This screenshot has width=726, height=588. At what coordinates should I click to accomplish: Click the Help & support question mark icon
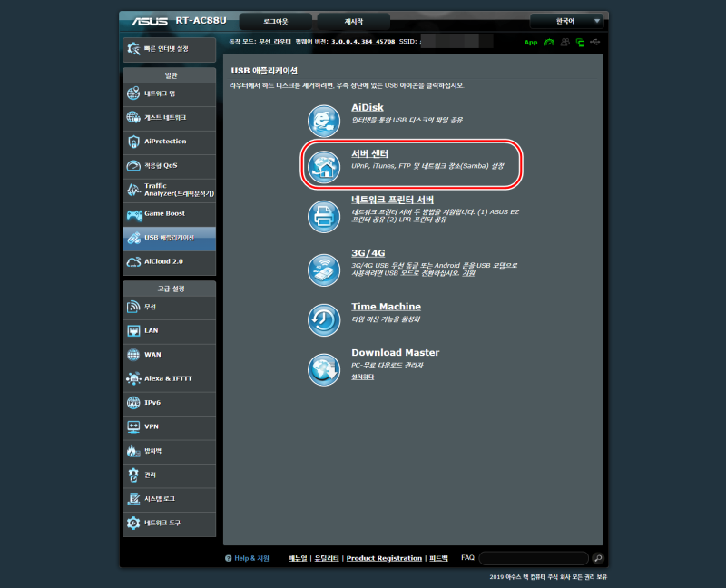point(229,558)
